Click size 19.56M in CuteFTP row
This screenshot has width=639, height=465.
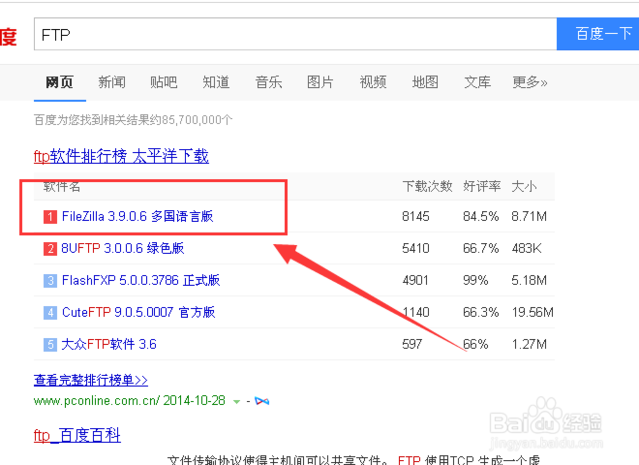(533, 312)
